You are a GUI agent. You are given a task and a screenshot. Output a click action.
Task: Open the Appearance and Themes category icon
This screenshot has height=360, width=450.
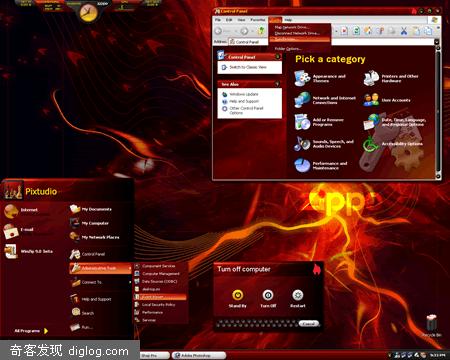point(303,78)
